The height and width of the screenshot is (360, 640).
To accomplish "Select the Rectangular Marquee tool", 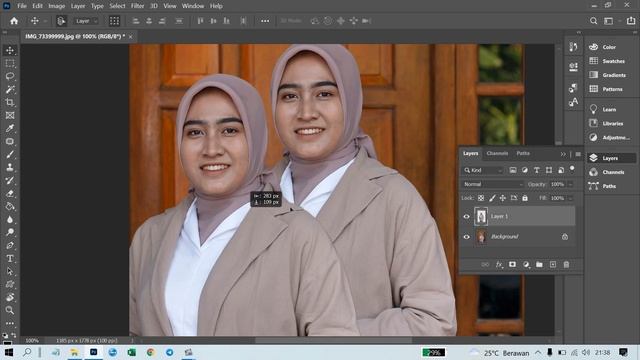I will point(10,63).
